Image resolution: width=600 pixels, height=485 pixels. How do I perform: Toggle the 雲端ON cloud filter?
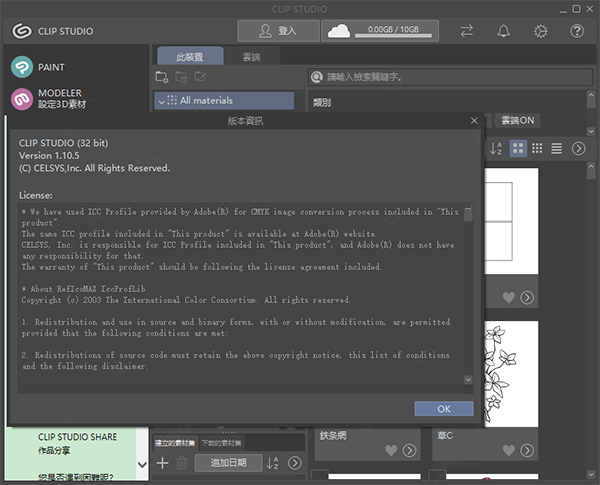tap(517, 120)
